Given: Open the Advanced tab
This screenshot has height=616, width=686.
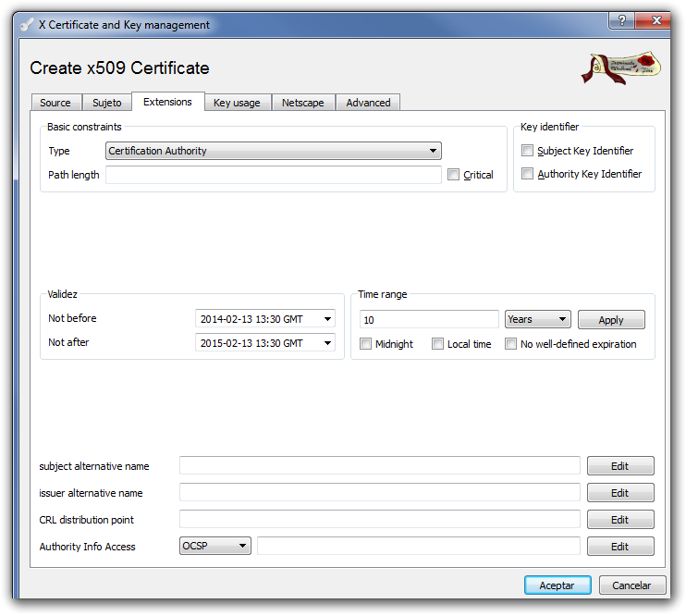Looking at the screenshot, I should [x=368, y=103].
